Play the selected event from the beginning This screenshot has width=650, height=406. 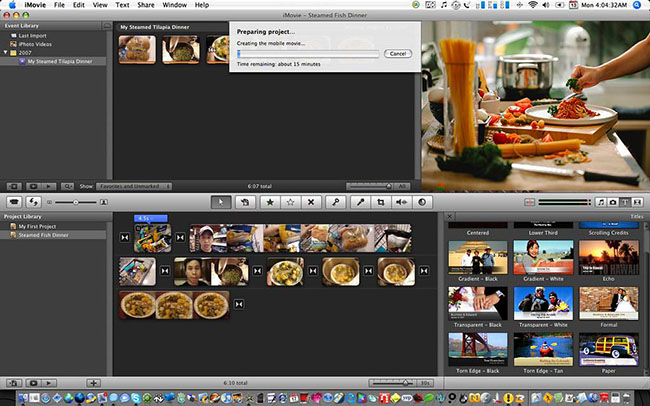(49, 186)
